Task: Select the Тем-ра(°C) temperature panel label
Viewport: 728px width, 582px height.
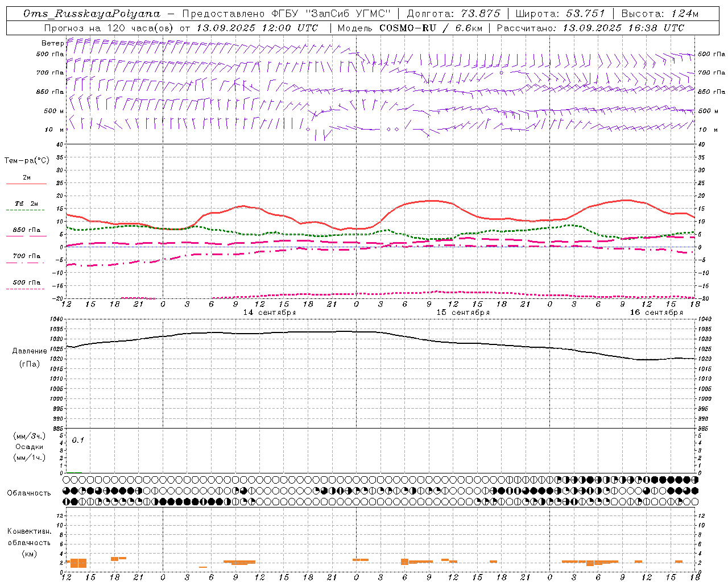Action: coord(27,161)
